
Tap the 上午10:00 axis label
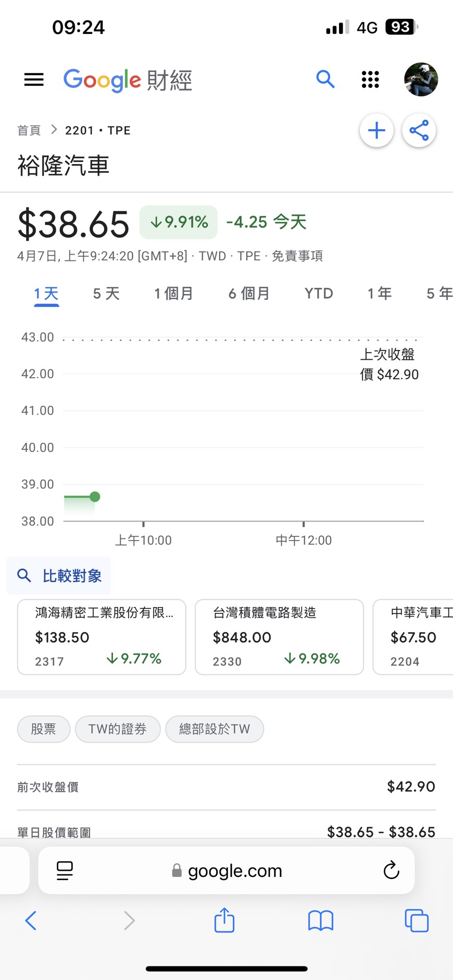143,540
